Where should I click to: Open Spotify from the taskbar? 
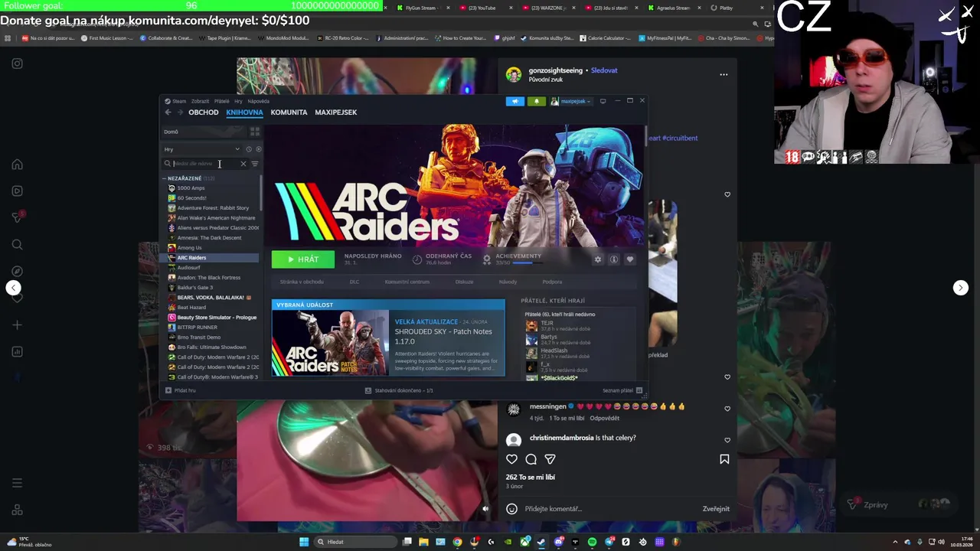(592, 542)
